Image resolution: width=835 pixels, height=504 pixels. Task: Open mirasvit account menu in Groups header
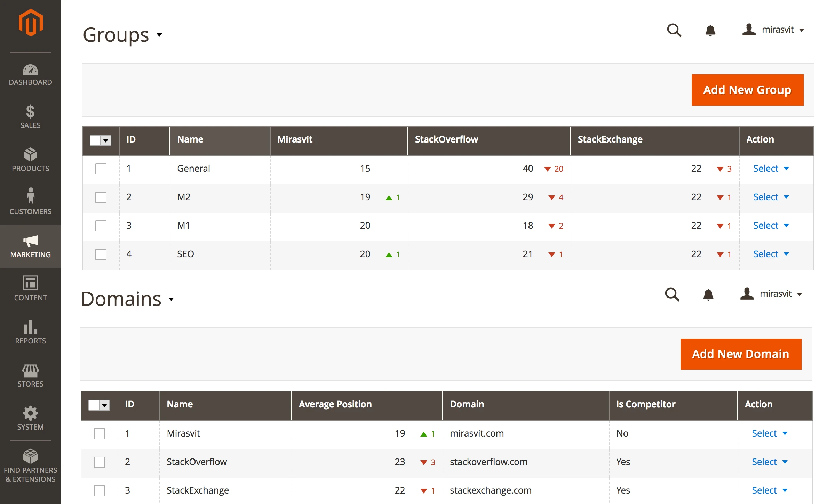coord(773,30)
